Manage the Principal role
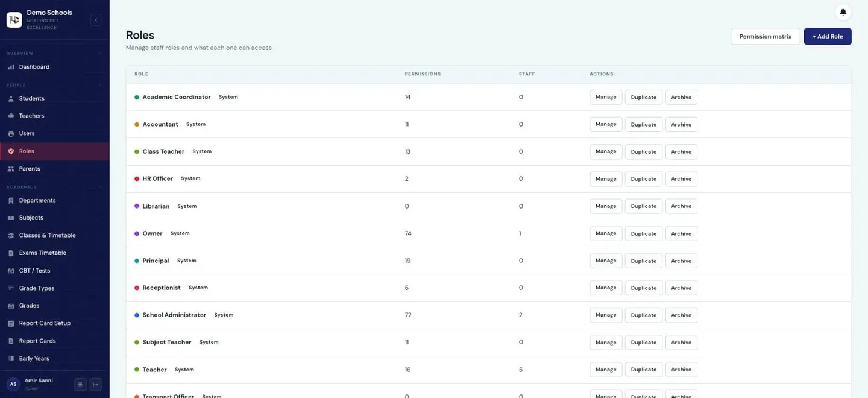The width and height of the screenshot is (868, 398). coord(606,261)
